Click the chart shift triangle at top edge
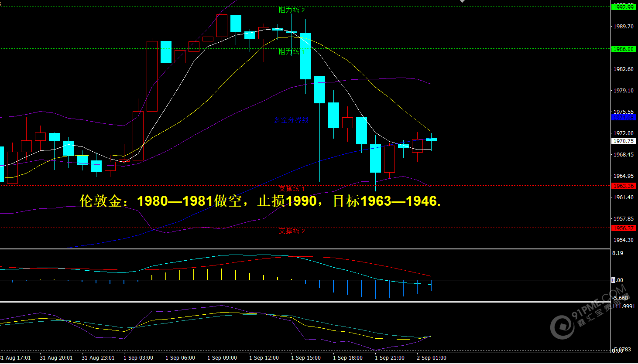The image size is (638, 364). (462, 1)
